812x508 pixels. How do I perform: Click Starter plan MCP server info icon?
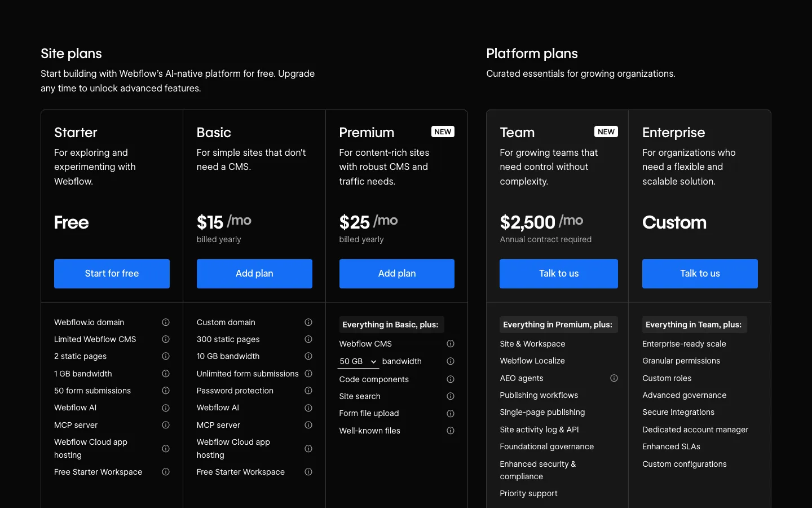[x=166, y=425]
